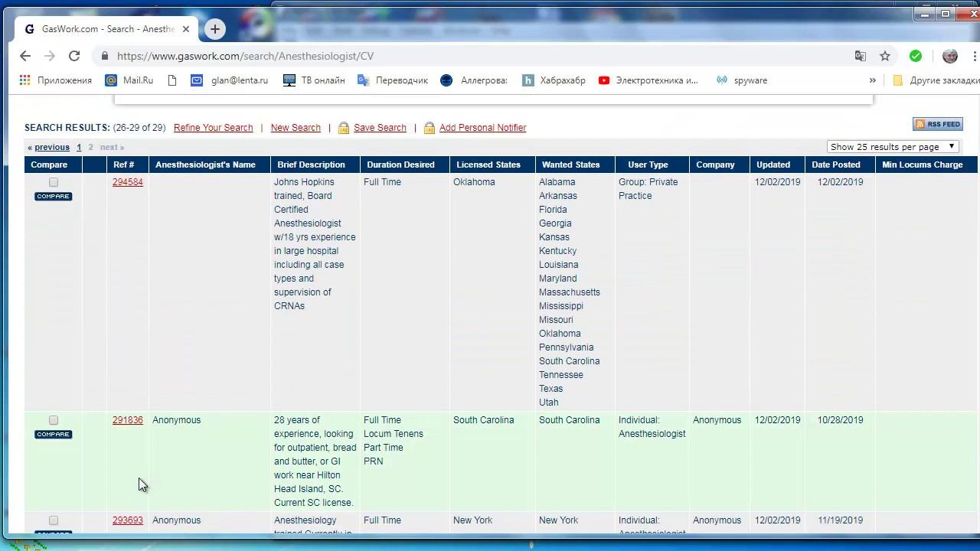Click the address bar URL

(x=245, y=56)
